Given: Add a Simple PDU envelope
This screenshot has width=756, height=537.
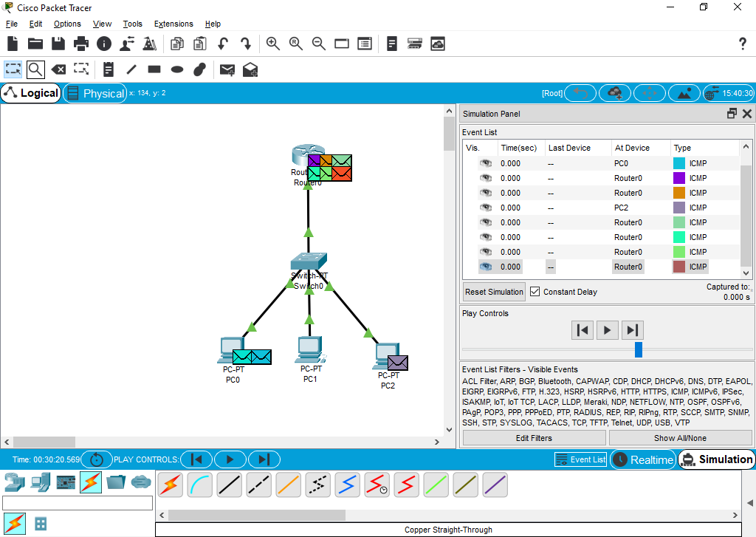Looking at the screenshot, I should pyautogui.click(x=227, y=70).
